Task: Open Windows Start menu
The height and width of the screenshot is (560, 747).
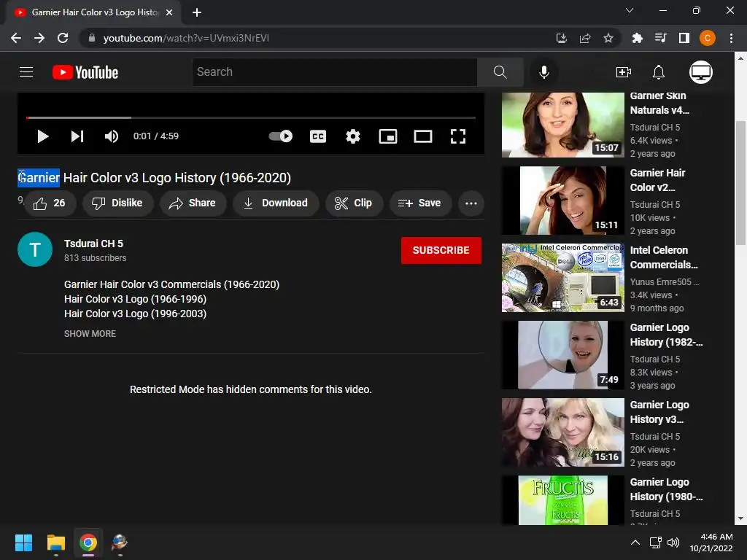Action: [23, 542]
